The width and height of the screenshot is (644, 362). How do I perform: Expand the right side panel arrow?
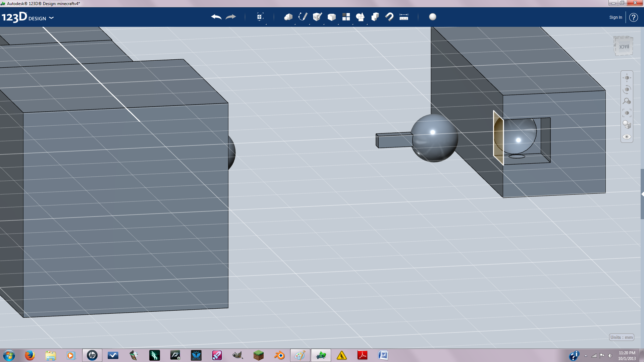(x=642, y=194)
